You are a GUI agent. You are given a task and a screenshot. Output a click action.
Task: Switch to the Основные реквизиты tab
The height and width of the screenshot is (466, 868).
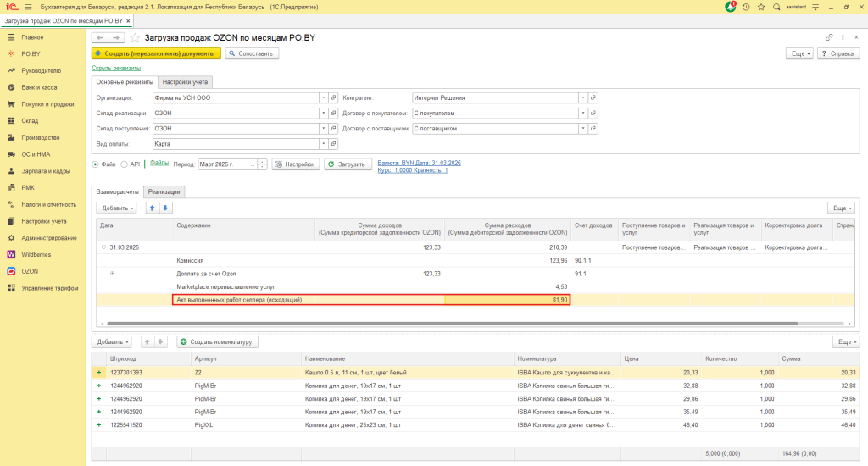[x=125, y=82]
